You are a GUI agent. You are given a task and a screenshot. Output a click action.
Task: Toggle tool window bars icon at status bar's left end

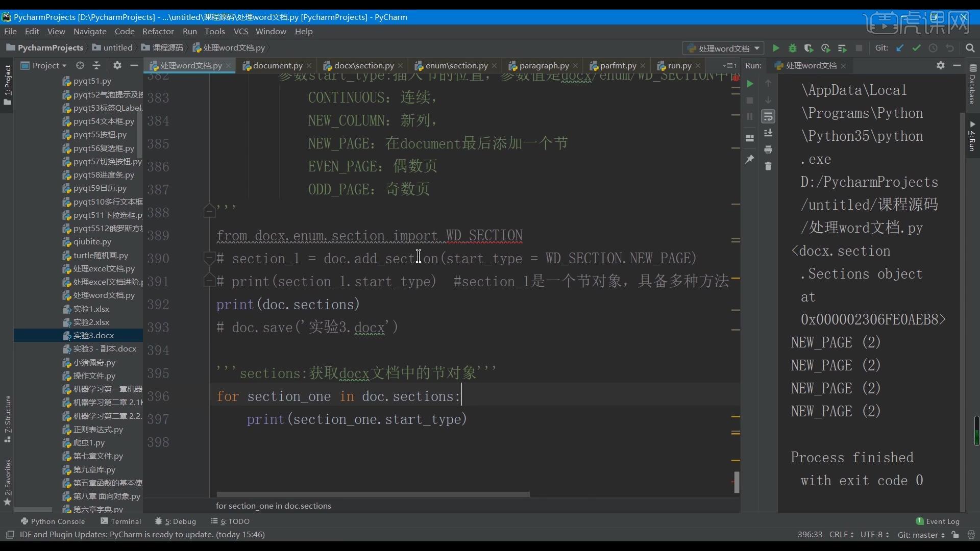click(x=10, y=535)
